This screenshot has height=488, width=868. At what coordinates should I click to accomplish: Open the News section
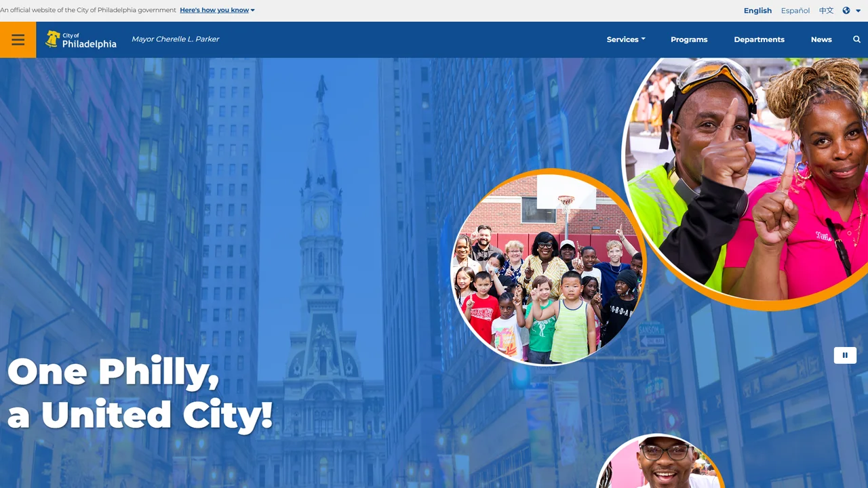coord(821,39)
